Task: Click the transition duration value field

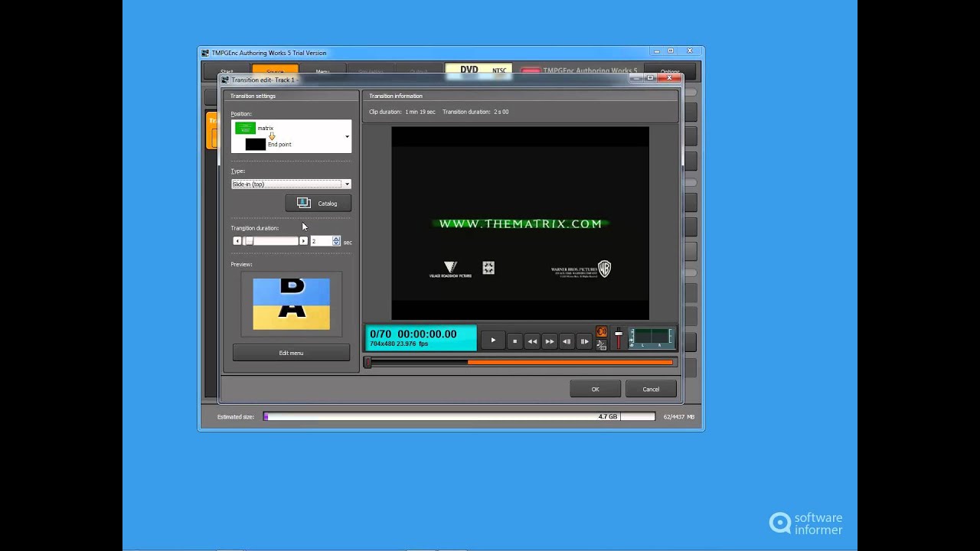Action: pyautogui.click(x=321, y=241)
